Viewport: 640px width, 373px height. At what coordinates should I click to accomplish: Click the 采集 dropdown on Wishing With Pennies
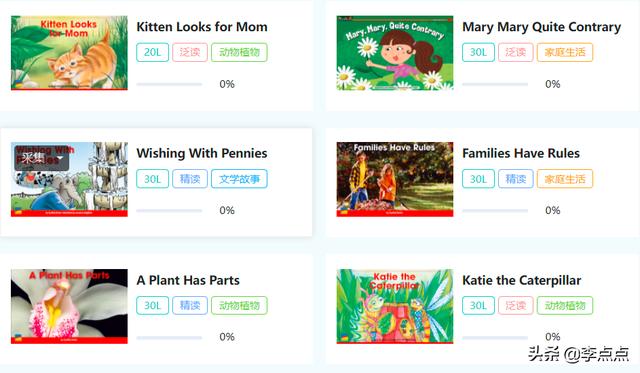[42, 158]
